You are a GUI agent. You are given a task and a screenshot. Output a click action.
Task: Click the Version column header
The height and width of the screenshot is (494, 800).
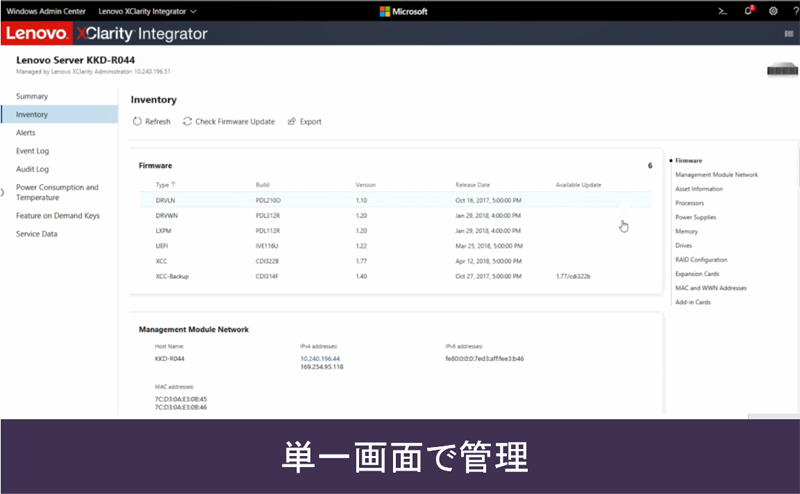click(365, 185)
